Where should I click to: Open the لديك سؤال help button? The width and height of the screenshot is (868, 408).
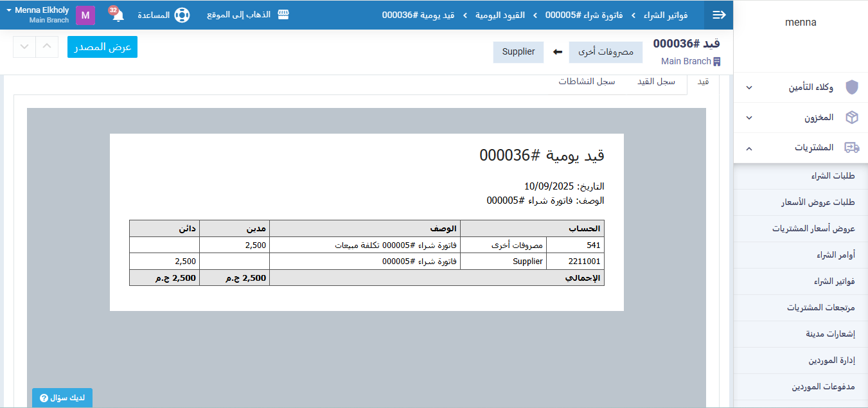[62, 398]
